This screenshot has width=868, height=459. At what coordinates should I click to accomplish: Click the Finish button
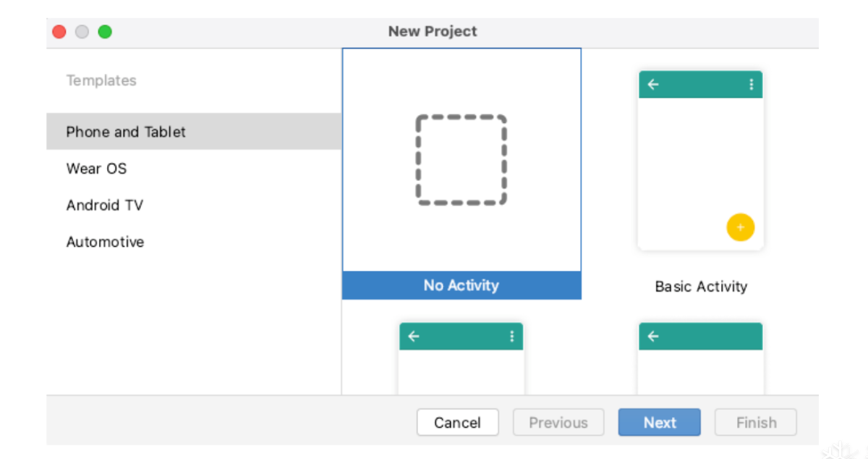[x=756, y=423]
